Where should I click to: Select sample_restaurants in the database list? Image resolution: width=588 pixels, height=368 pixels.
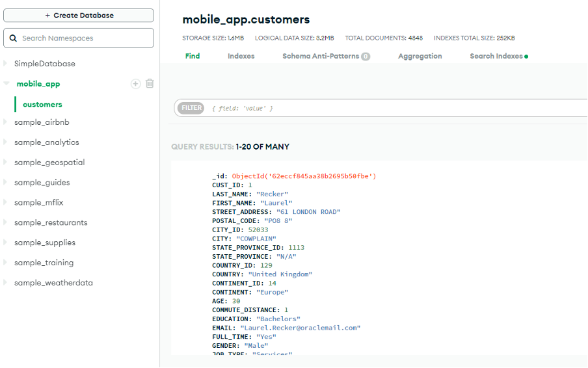51,222
